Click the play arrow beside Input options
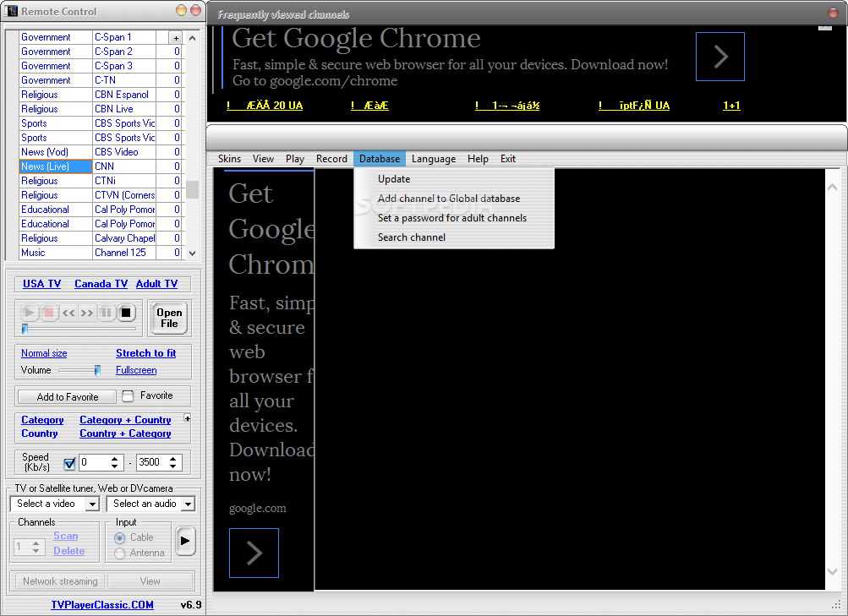 click(185, 540)
